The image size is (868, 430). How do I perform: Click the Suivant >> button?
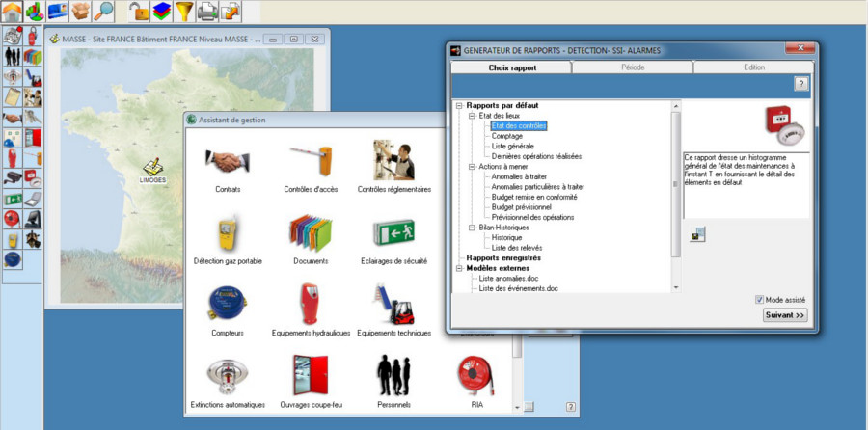785,315
